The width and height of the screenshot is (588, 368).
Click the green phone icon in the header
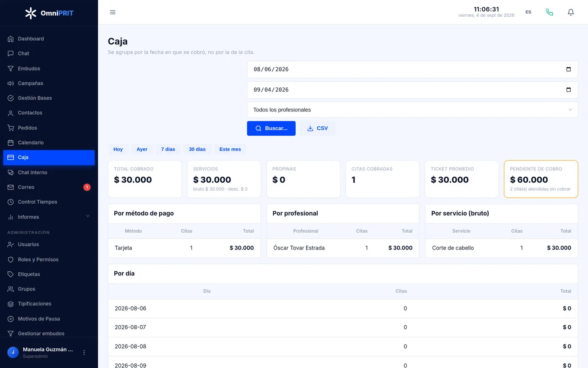click(x=549, y=12)
